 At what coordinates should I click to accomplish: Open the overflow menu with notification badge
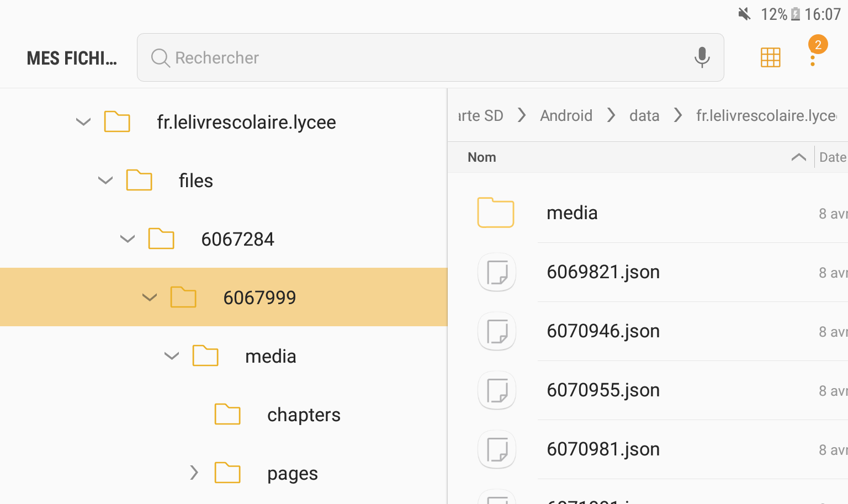click(x=813, y=57)
